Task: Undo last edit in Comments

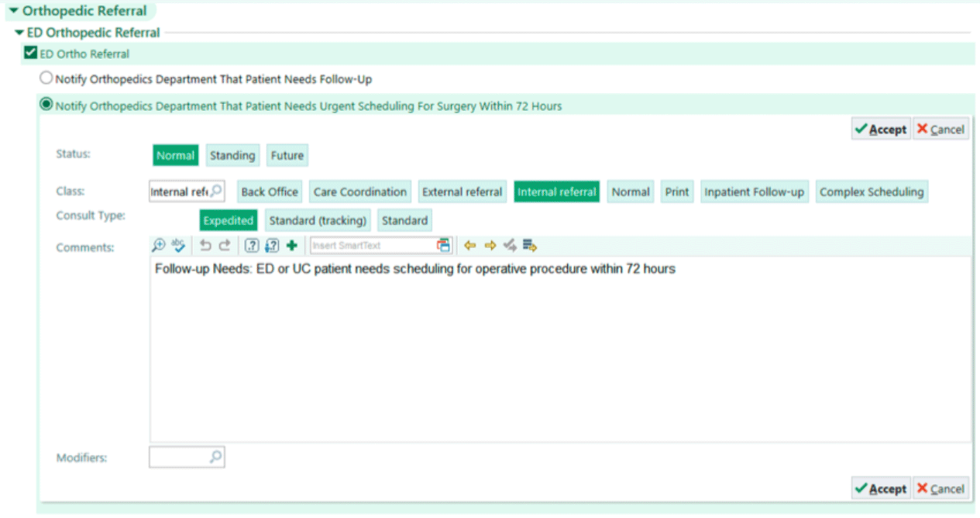Action: (205, 246)
